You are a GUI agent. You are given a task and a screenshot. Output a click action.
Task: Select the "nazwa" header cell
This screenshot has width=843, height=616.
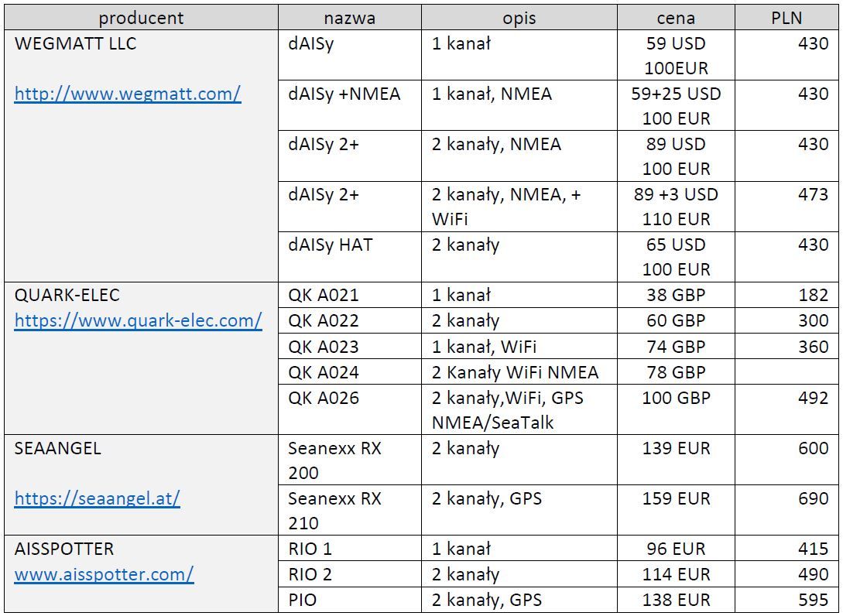(349, 18)
